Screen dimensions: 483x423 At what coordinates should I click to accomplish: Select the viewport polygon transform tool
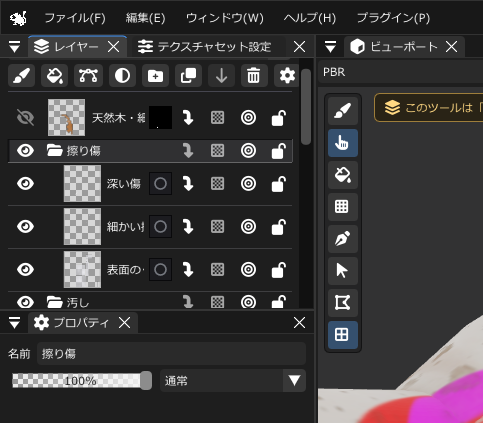(343, 303)
